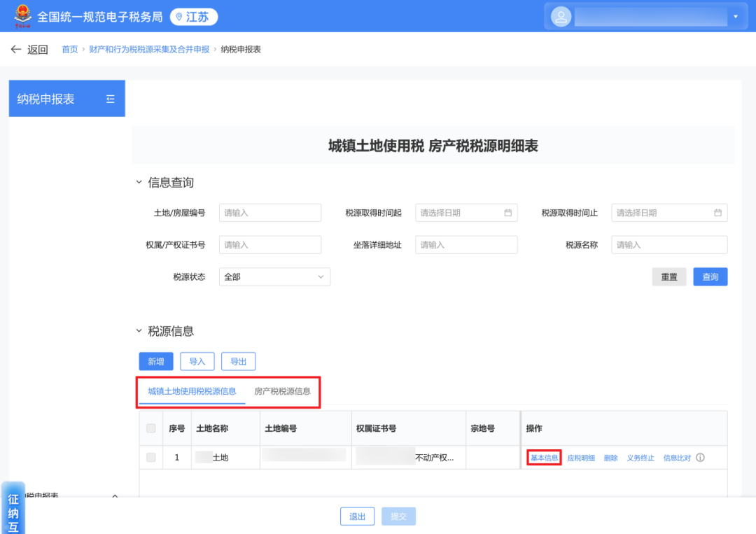Focus the 坐落详细地址 input field
Screen dimensions: 756x534
(466, 245)
